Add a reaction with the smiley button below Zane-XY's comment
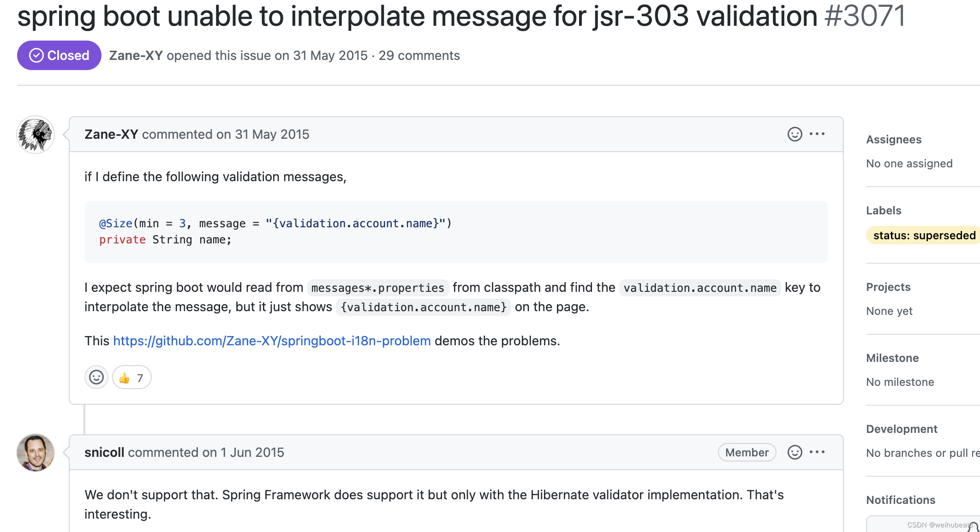The height and width of the screenshot is (532, 980). coord(96,378)
